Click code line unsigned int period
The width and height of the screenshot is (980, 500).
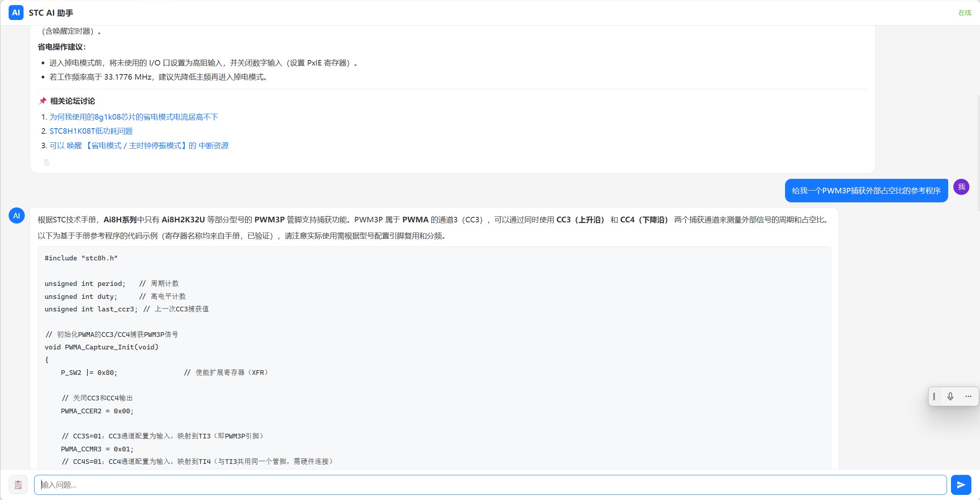tap(85, 284)
